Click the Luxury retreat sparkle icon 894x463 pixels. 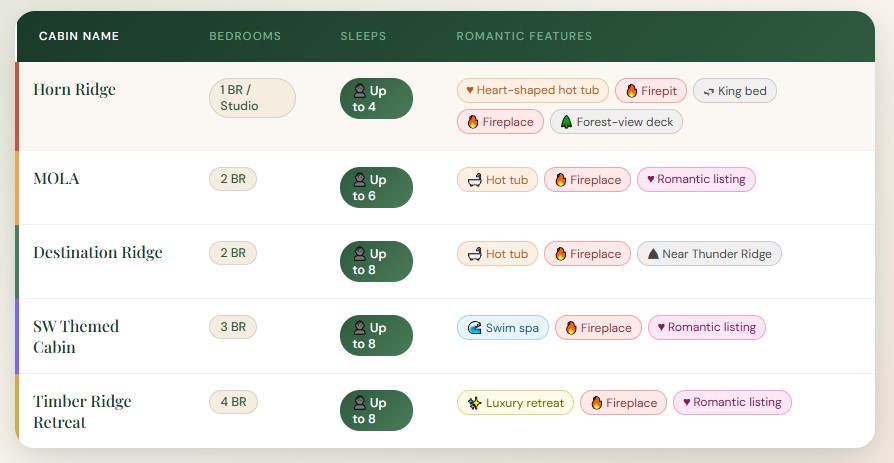click(x=474, y=403)
